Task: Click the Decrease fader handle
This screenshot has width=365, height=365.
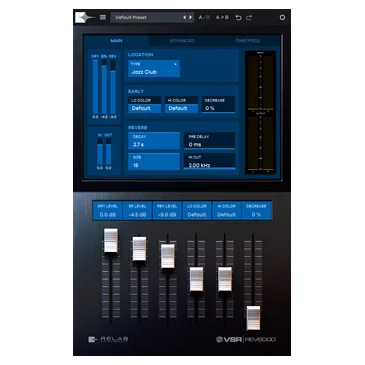Action: tap(253, 318)
